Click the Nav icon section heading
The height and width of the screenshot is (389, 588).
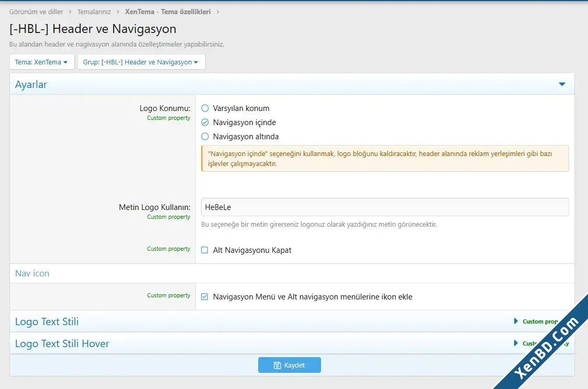(32, 273)
